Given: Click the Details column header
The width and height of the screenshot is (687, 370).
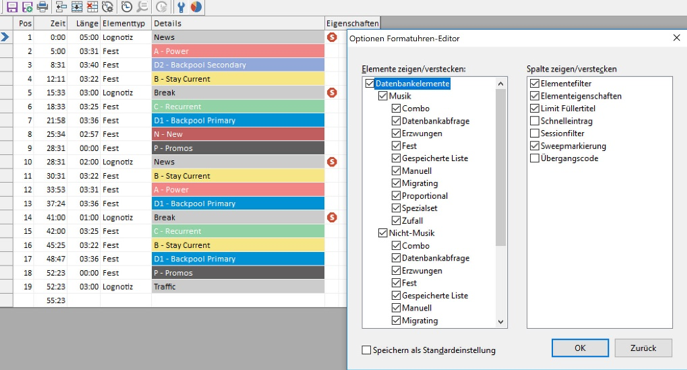Looking at the screenshot, I should [x=238, y=23].
